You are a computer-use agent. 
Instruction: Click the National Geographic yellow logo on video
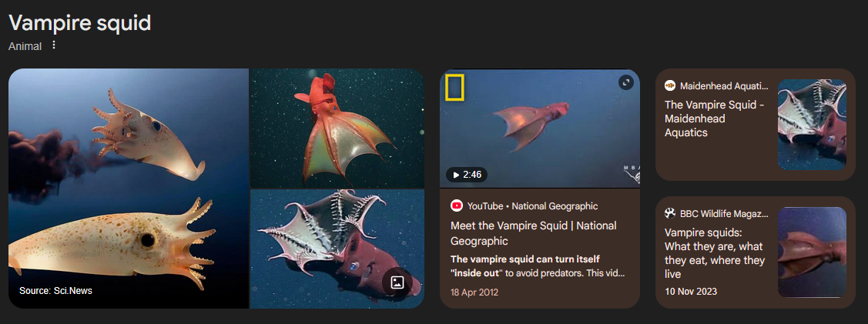pos(454,88)
